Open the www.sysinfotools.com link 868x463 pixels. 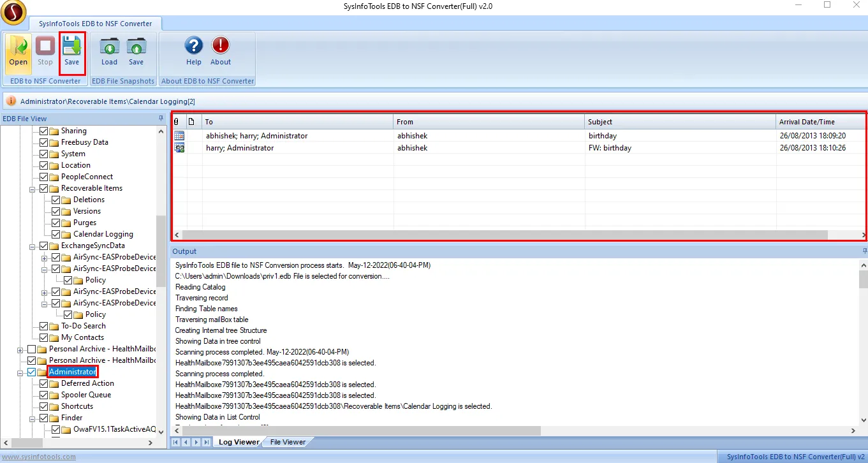38,457
